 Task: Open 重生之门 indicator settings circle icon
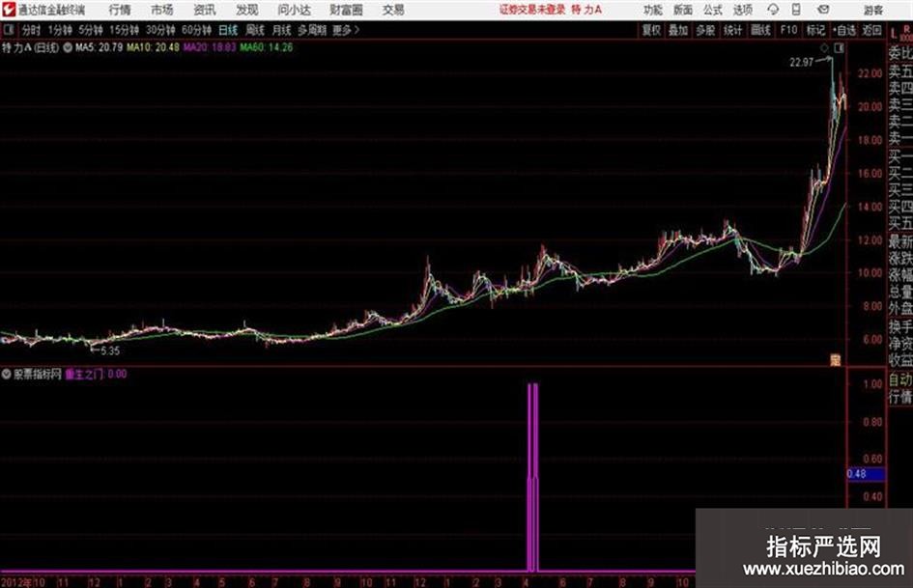7,374
